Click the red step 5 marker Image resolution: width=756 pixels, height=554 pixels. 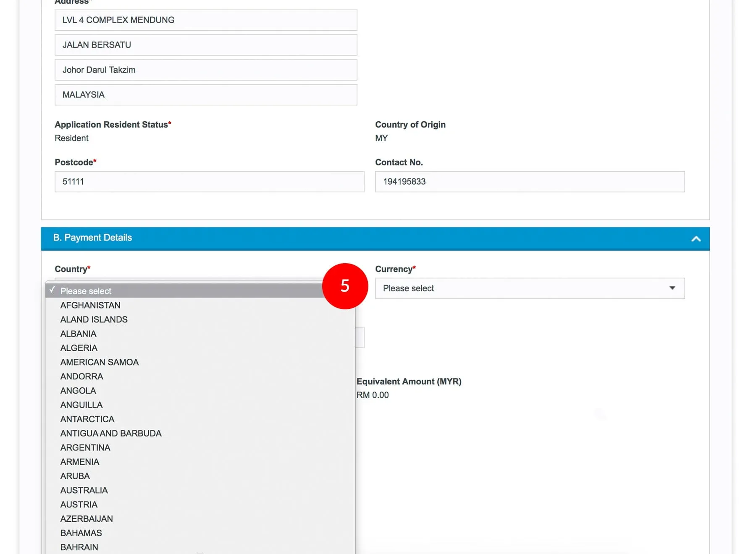click(345, 286)
